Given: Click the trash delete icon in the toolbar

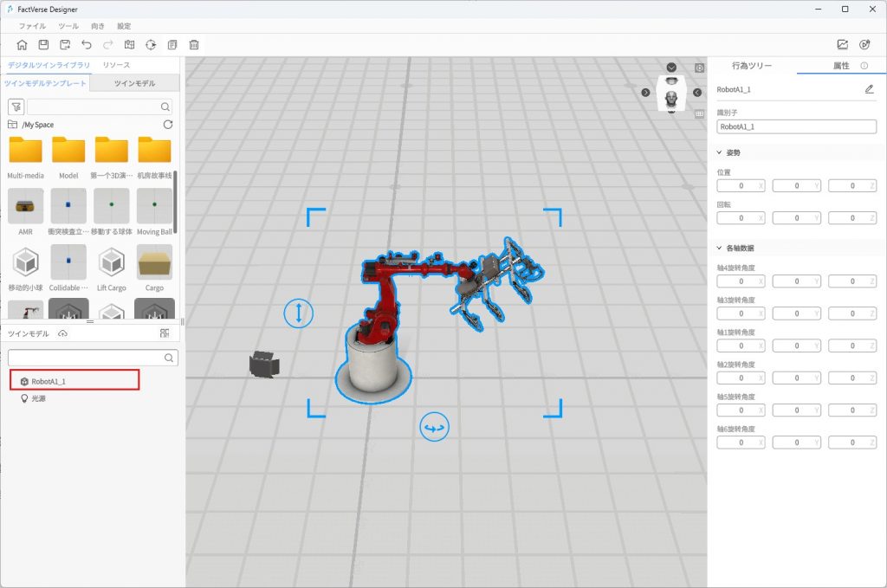Looking at the screenshot, I should point(194,45).
